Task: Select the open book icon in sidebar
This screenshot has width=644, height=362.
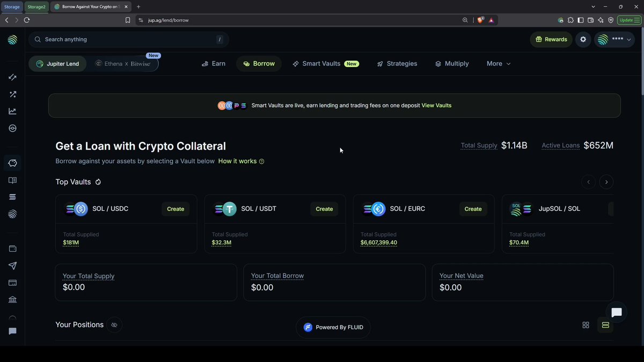Action: [12, 180]
